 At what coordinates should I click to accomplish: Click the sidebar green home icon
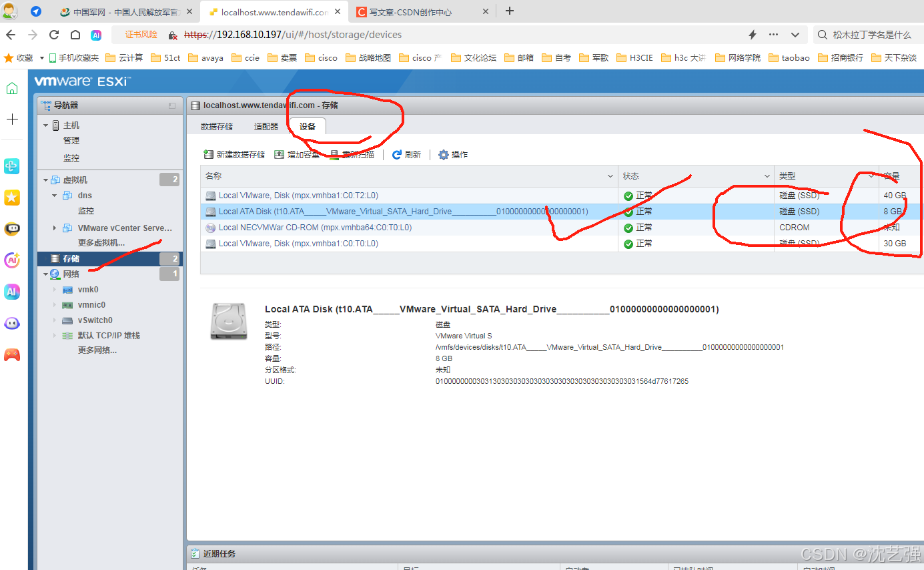(12, 88)
